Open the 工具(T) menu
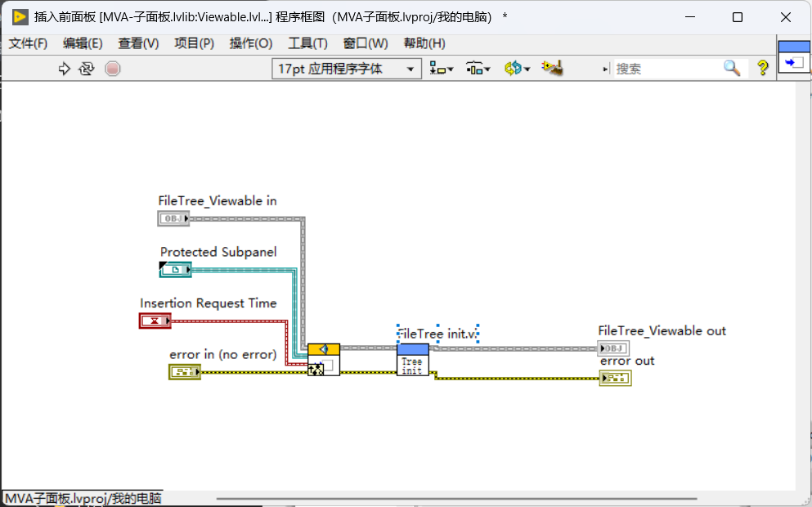 (x=307, y=43)
